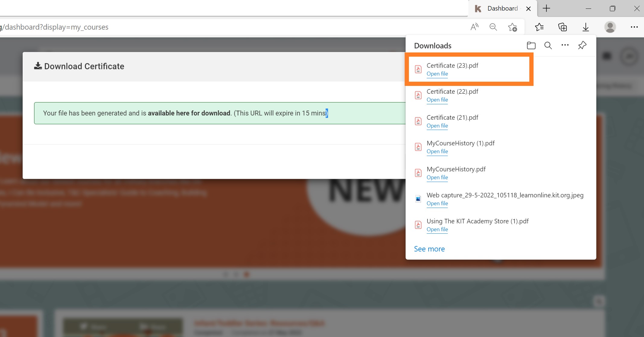
Task: Select Using The KIT Academy Store (1).pdf name
Action: (477, 221)
